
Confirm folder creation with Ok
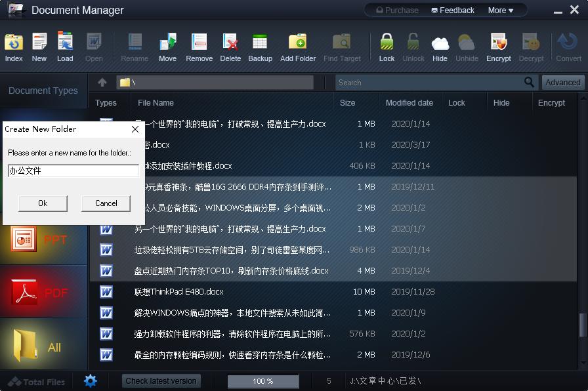coord(42,203)
